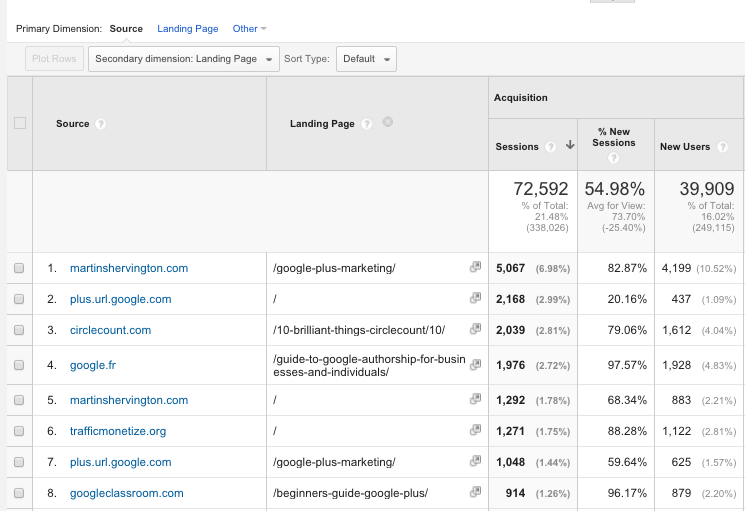Screen dimensions: 745x511
Task: Switch primary dimension to Landing Page
Action: pos(188,28)
